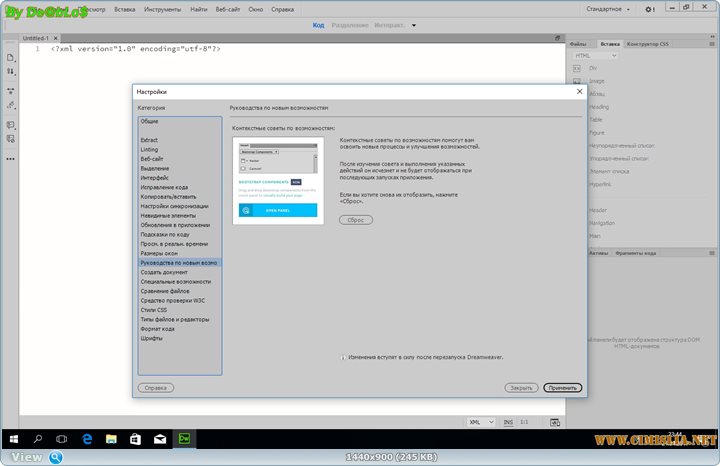720x466 pixels.
Task: Expand the view mode arrow next to Интеракт.
Action: 414,25
